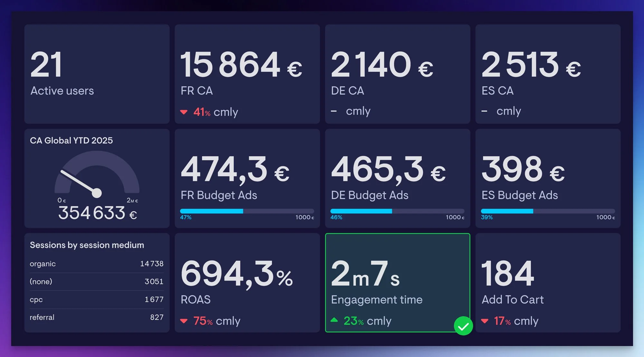
Task: Click the gauge needle knob in CA Global YTD
Action: point(97,193)
